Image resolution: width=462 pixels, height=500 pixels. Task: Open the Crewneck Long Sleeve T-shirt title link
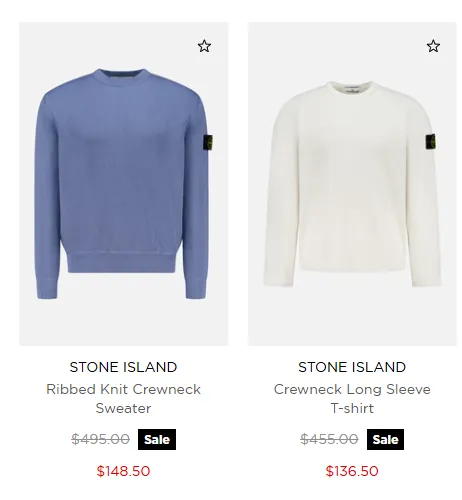(x=352, y=398)
